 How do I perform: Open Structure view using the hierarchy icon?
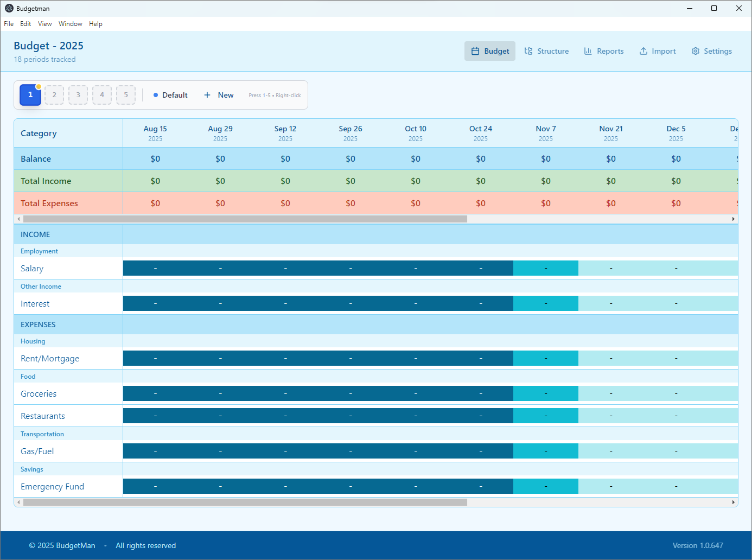pos(528,50)
